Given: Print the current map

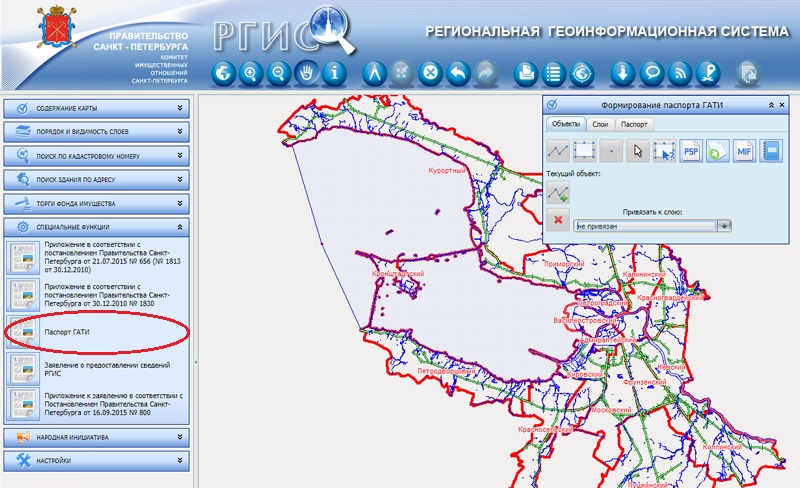Looking at the screenshot, I should [526, 74].
